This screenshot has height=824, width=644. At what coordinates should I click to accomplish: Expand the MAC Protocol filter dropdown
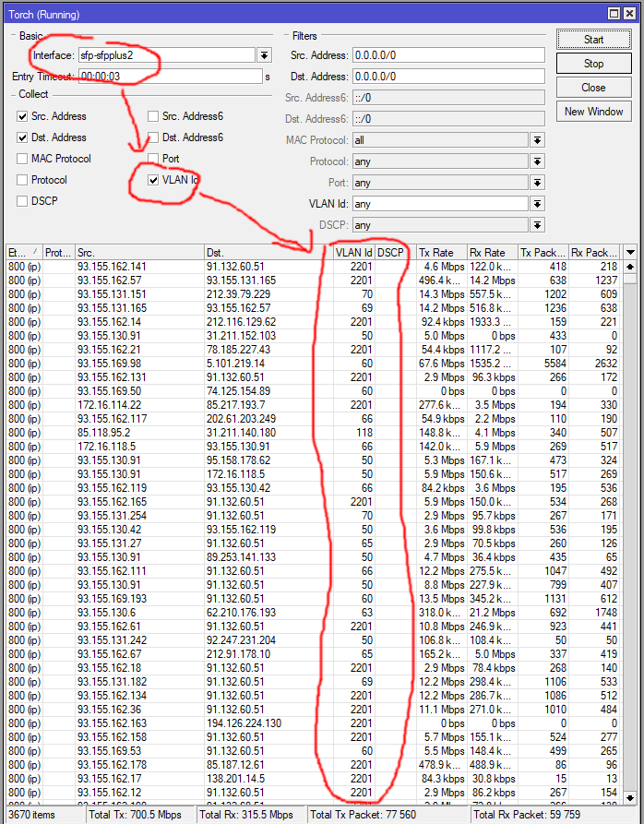pyautogui.click(x=537, y=140)
